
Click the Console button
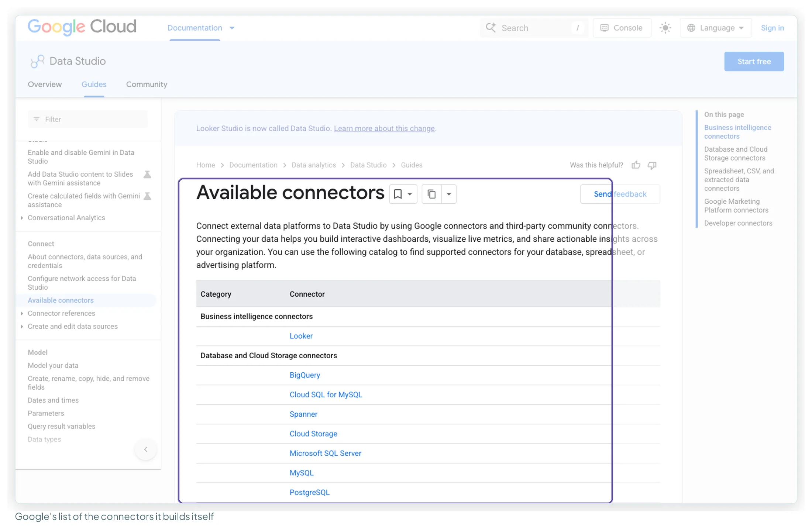point(622,28)
